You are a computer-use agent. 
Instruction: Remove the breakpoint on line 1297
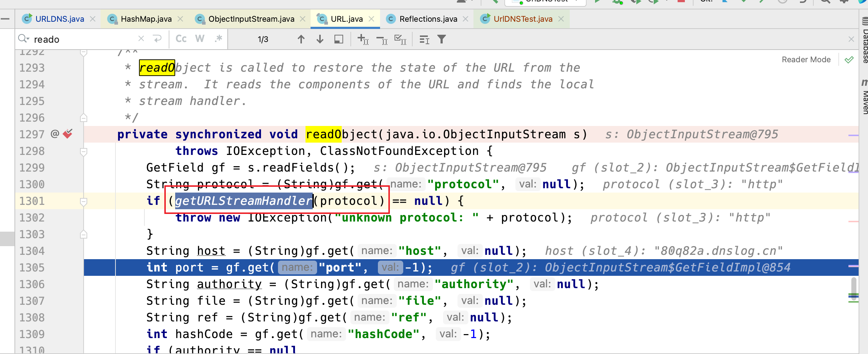[x=68, y=134]
